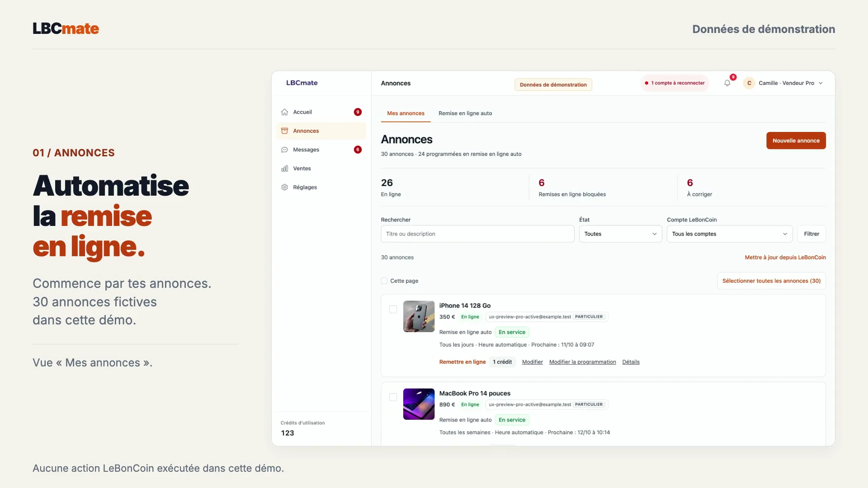Open the État dropdown showing Toutes
Viewport: 868px width, 488px height.
coord(620,234)
